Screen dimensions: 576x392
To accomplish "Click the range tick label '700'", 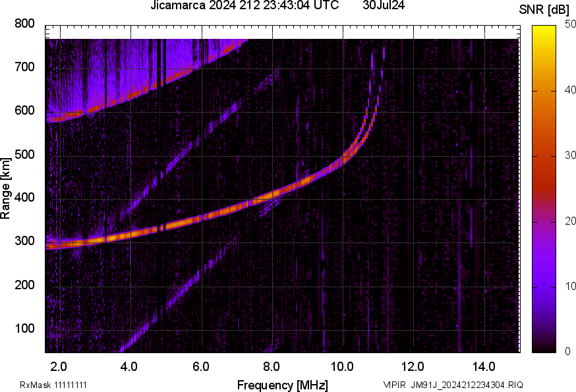I will point(24,67).
